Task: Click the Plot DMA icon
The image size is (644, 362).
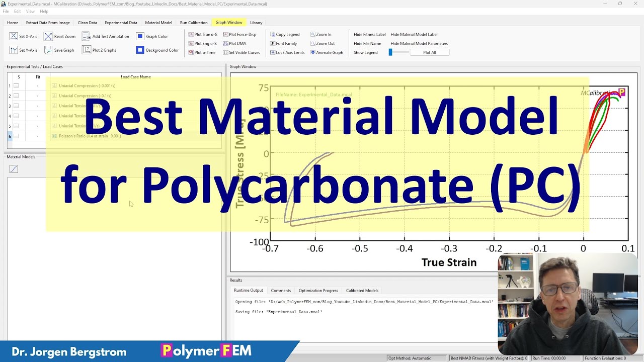Action: (x=225, y=43)
